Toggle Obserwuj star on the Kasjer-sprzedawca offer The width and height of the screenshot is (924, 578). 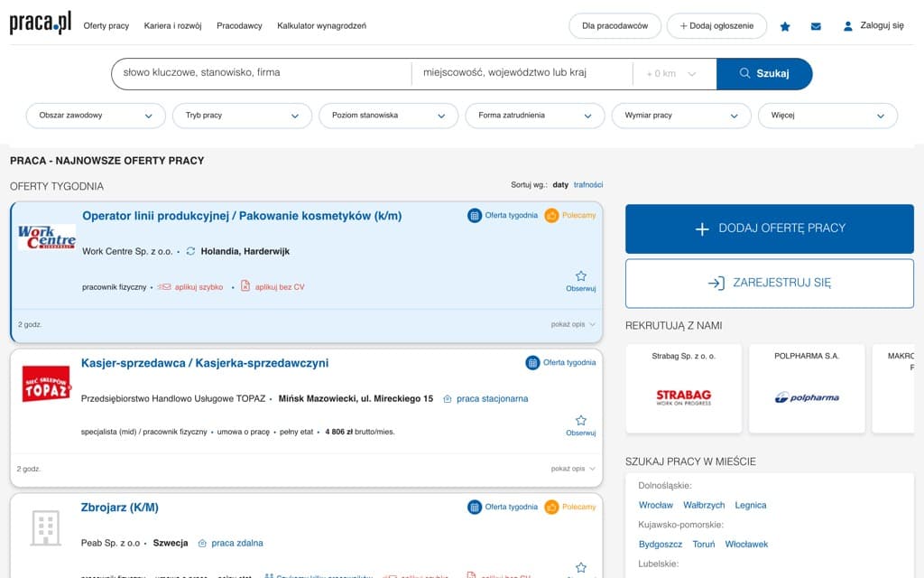tap(580, 420)
